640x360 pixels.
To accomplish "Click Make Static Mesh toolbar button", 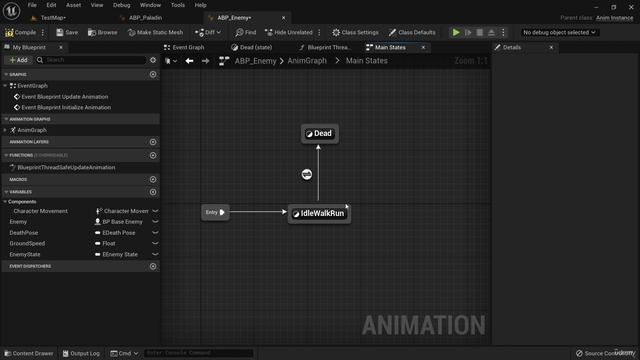I will tap(155, 32).
